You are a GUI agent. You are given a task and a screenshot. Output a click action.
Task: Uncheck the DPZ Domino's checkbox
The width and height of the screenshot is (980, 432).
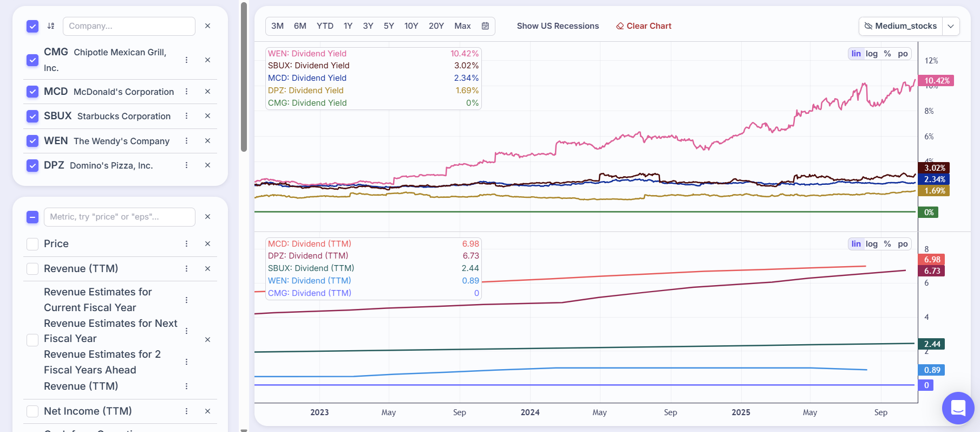[x=32, y=165]
